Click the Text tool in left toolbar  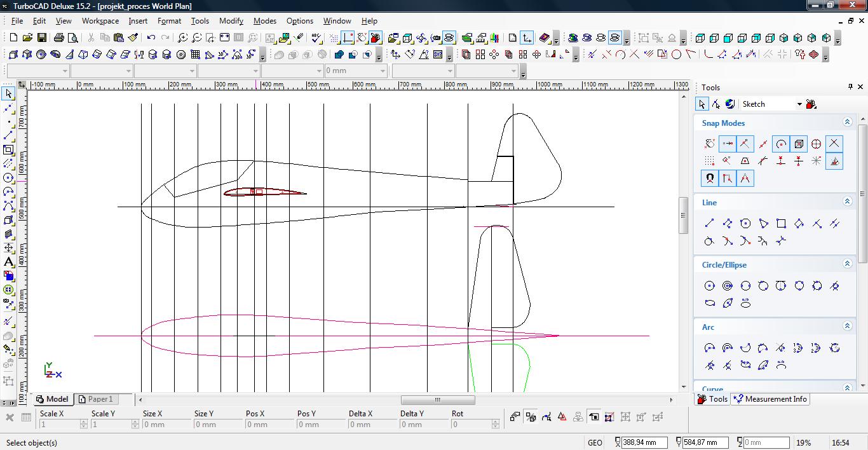point(8,262)
